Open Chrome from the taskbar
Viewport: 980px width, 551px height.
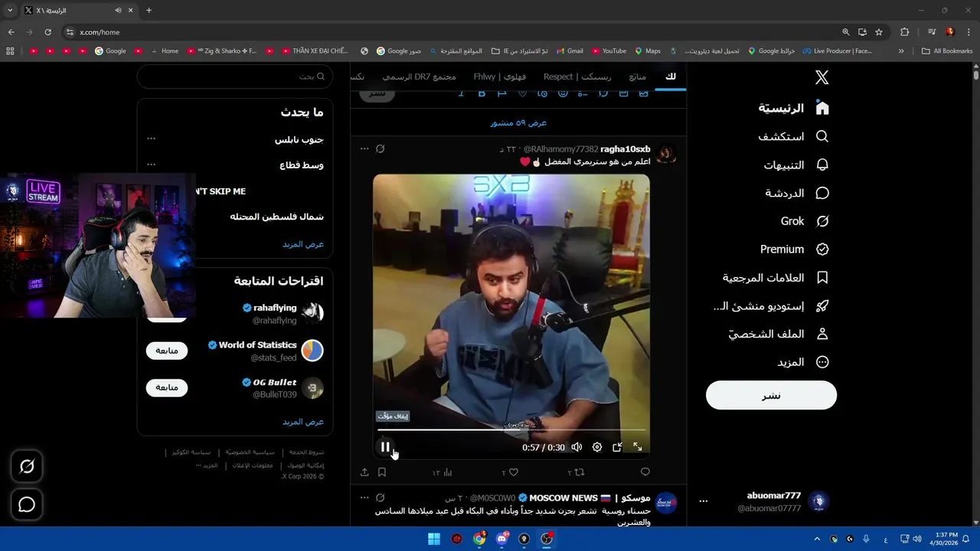[479, 539]
